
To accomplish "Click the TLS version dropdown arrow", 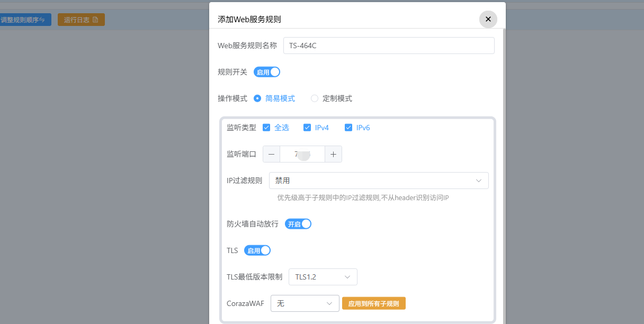I will click(347, 276).
